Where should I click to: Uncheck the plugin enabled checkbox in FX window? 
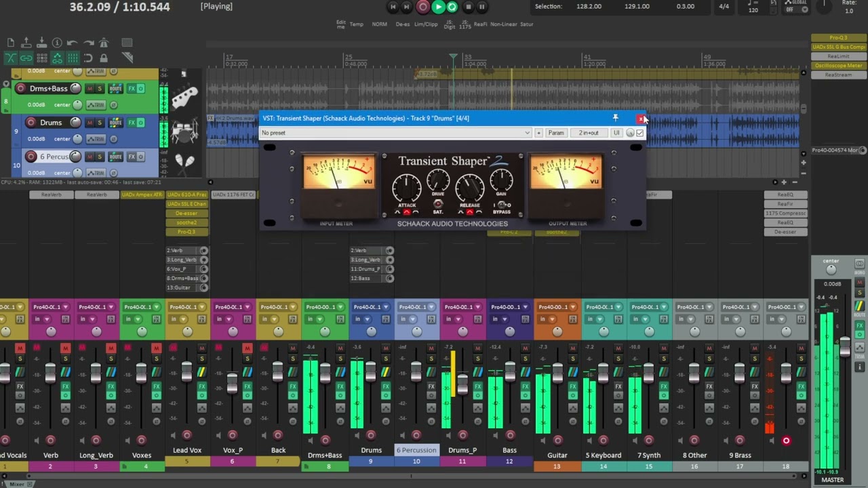click(639, 133)
